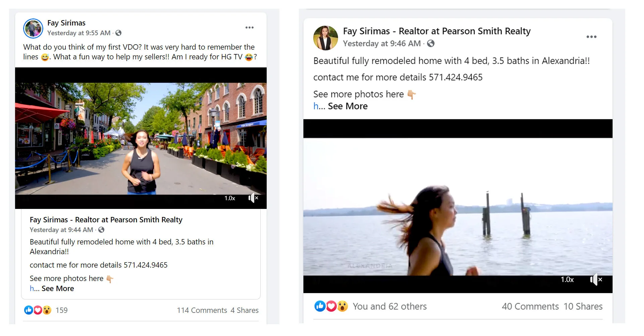Image resolution: width=644 pixels, height=336 pixels.
Task: Open 40 Comments on right post
Action: (530, 306)
